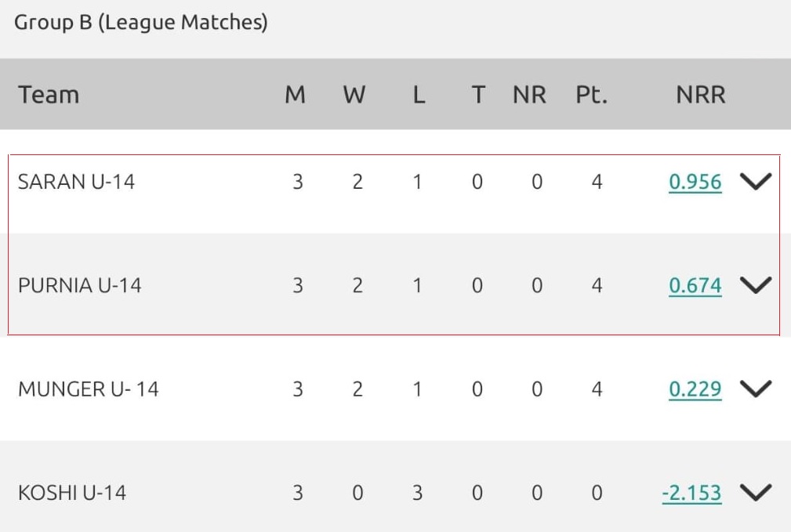Image resolution: width=791 pixels, height=532 pixels.
Task: Click the NRR column header
Action: tap(701, 95)
